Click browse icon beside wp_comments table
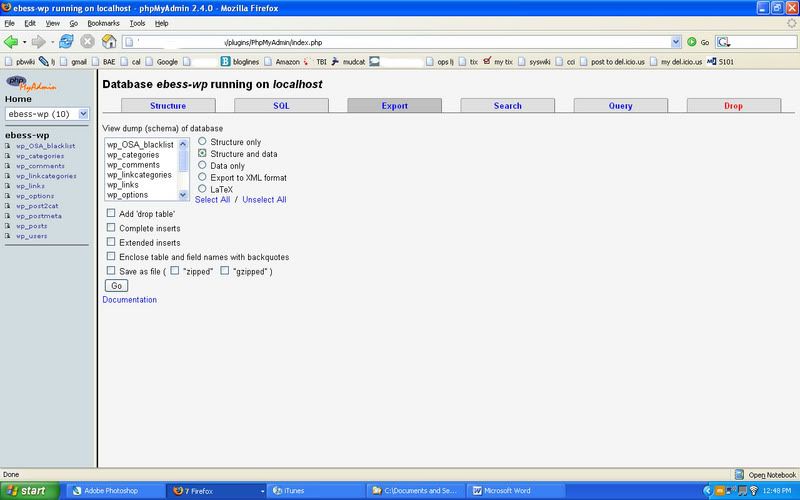Screen dimensions: 800x500 (x=7, y=167)
